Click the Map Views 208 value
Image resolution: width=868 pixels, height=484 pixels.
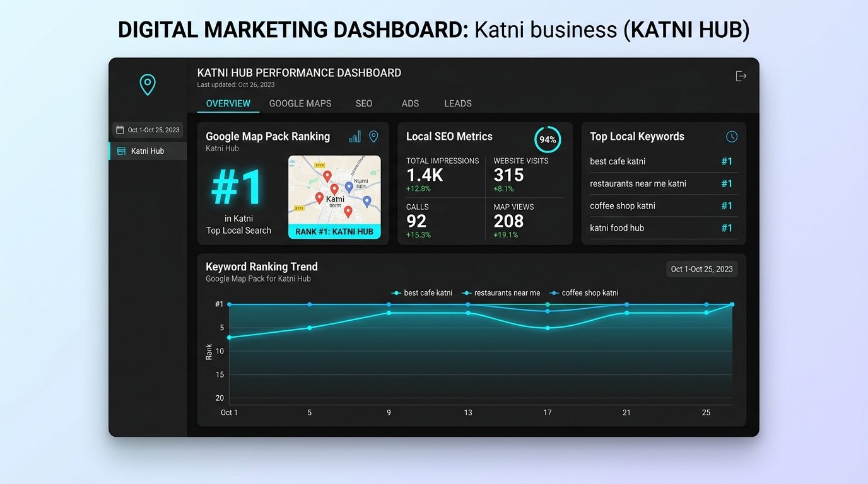tap(508, 221)
